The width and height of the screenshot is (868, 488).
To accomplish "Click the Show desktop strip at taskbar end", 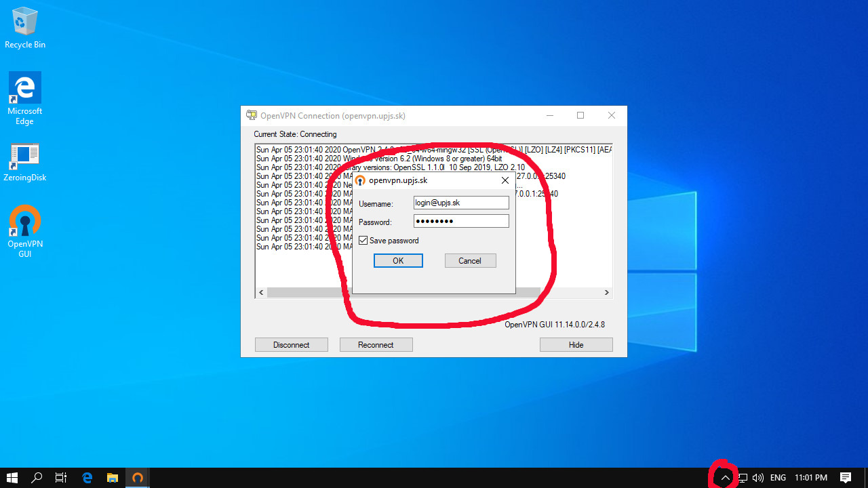I will [x=866, y=478].
